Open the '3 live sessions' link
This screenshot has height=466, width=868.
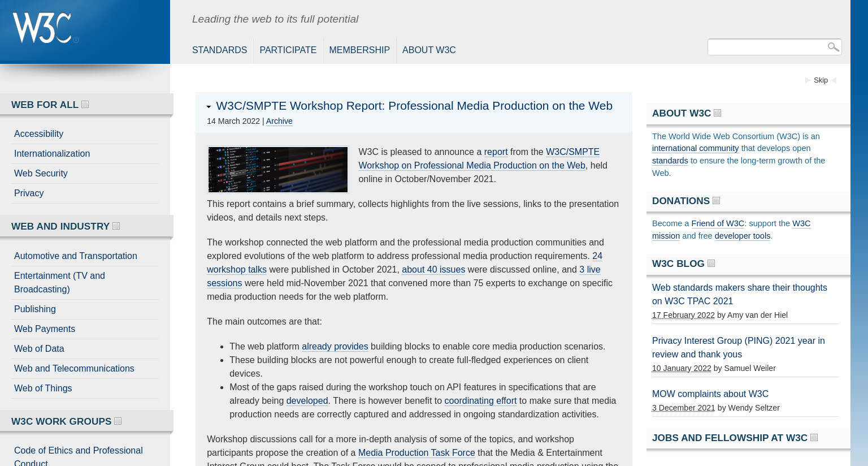[403, 277]
